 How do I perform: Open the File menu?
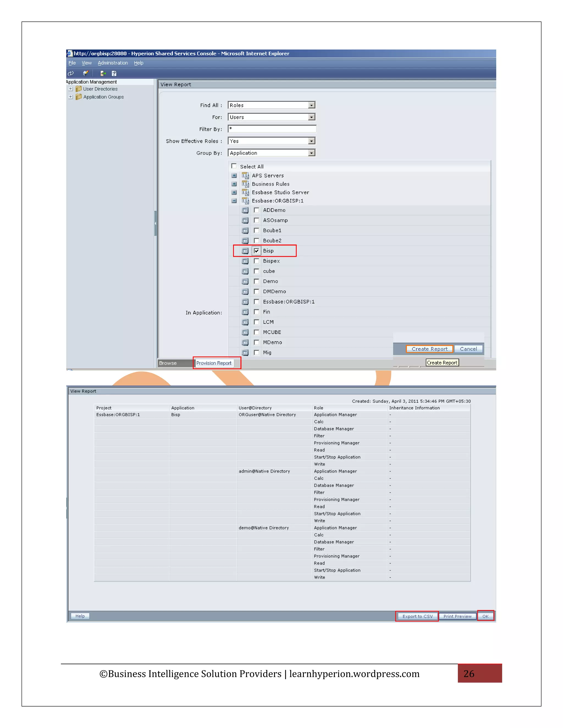pyautogui.click(x=72, y=63)
